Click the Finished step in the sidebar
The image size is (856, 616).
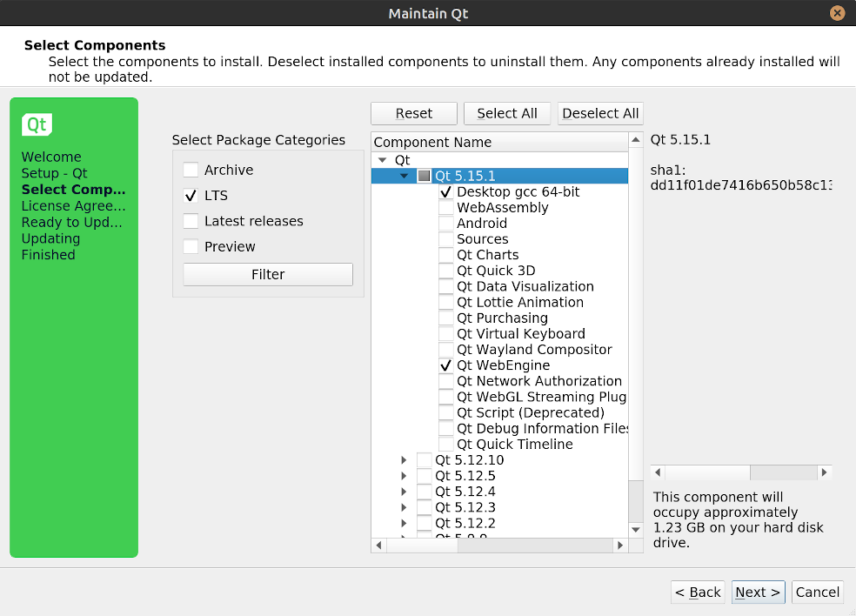click(x=48, y=255)
